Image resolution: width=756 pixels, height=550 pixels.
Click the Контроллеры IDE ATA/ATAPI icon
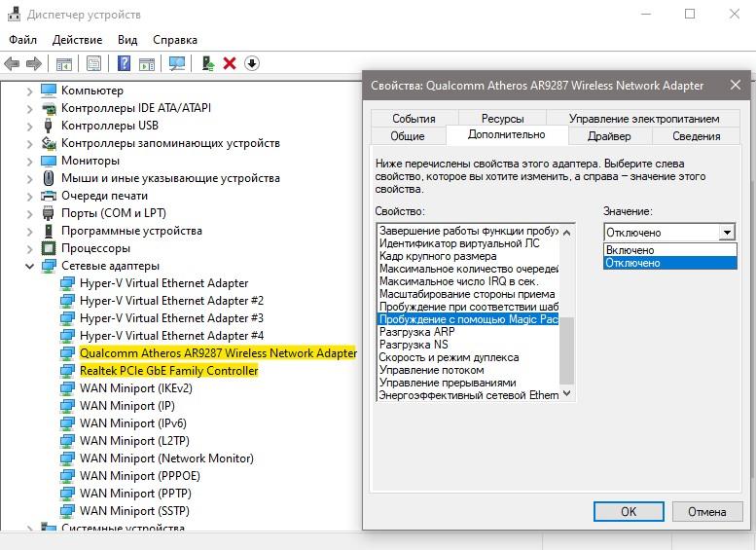pyautogui.click(x=49, y=108)
